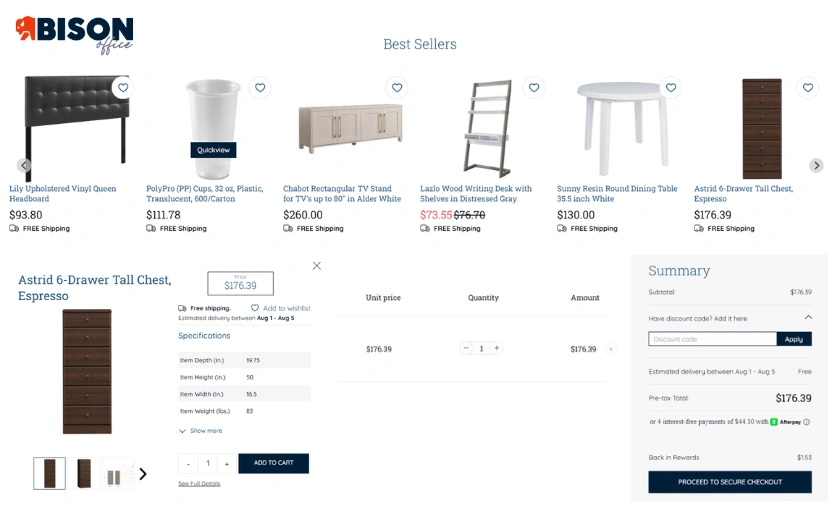Remove the item from the cart
This screenshot has width=840, height=508.
[x=611, y=349]
